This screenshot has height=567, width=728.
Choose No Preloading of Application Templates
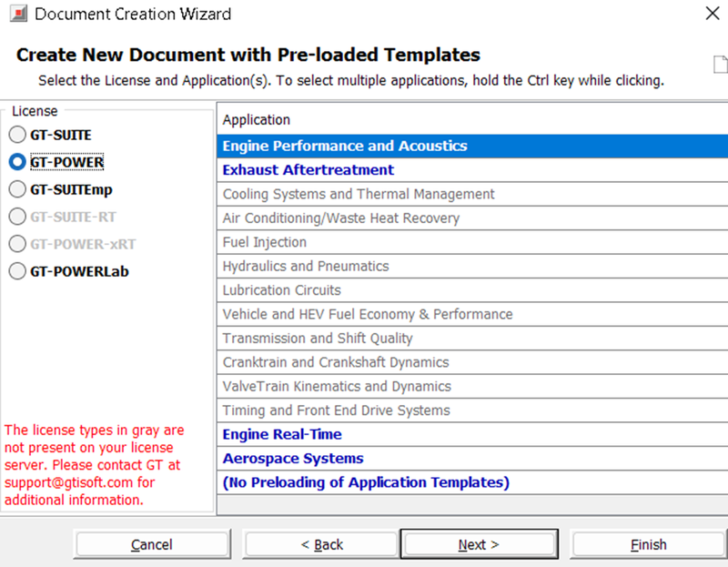pos(472,482)
